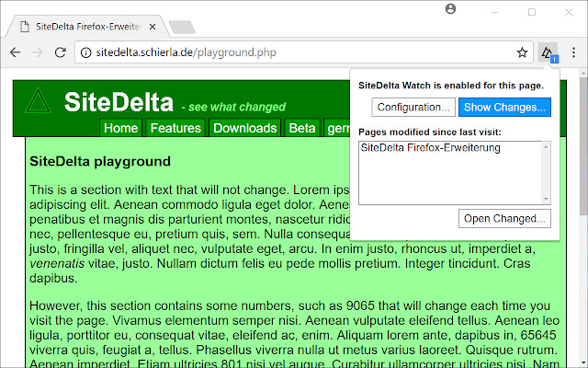This screenshot has height=368, width=588.
Task: Bookmark the page with the star icon
Action: [x=522, y=52]
